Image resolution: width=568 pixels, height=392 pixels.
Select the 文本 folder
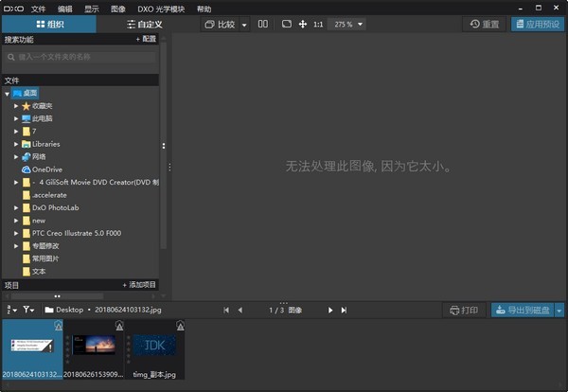pyautogui.click(x=39, y=272)
